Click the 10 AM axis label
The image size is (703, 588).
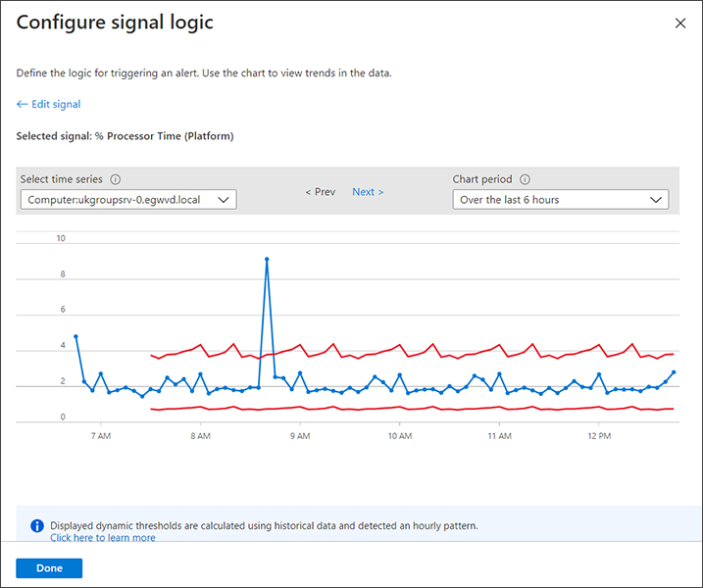399,436
